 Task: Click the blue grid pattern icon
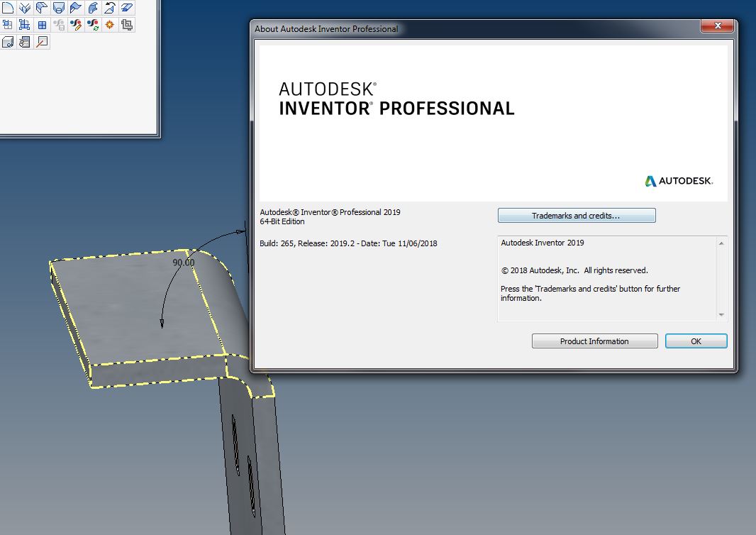[x=40, y=24]
